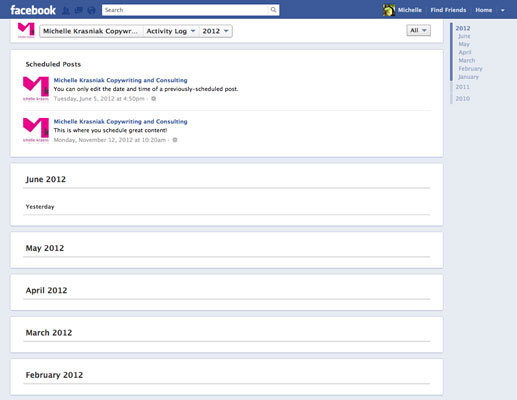Expand the account menu arrow in header
The height and width of the screenshot is (400, 517).
(x=503, y=10)
